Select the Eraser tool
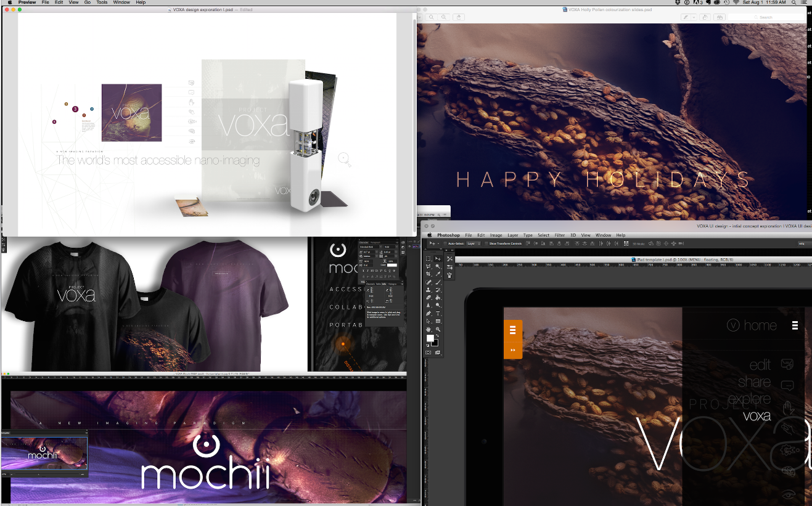 click(428, 297)
